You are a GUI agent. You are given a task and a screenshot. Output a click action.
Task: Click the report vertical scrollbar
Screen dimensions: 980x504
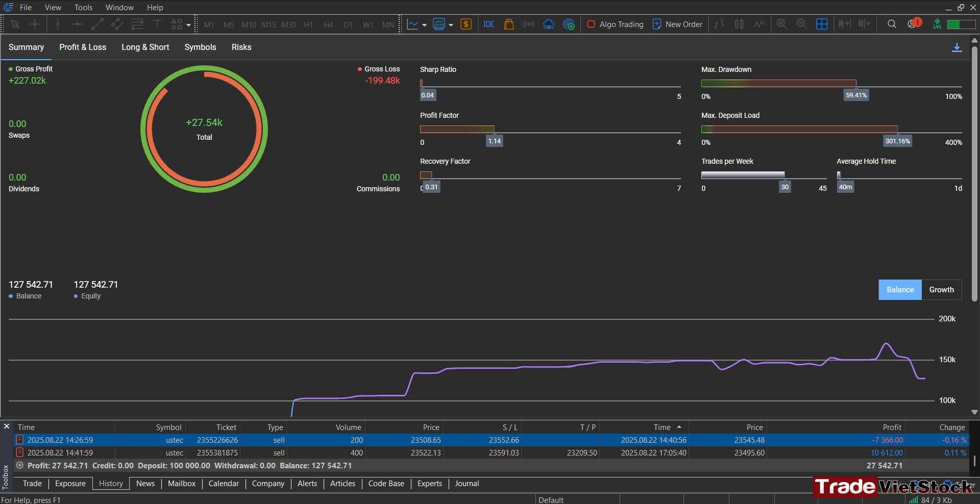coord(974,173)
